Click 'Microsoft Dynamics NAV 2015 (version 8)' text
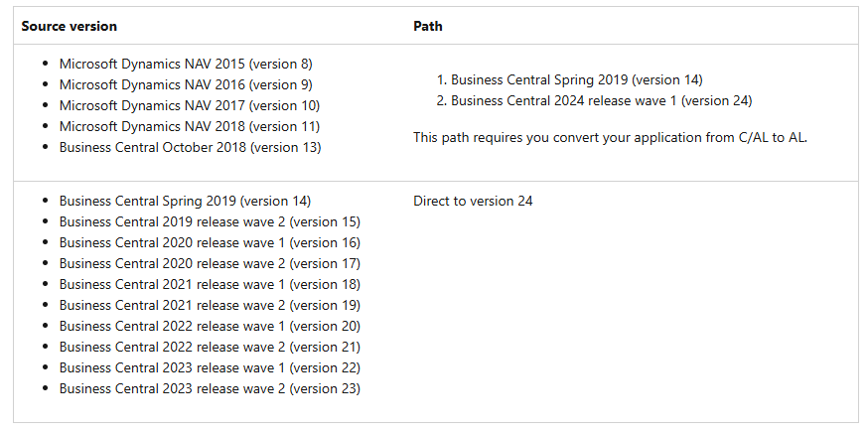This screenshot has height=432, width=868. (186, 64)
